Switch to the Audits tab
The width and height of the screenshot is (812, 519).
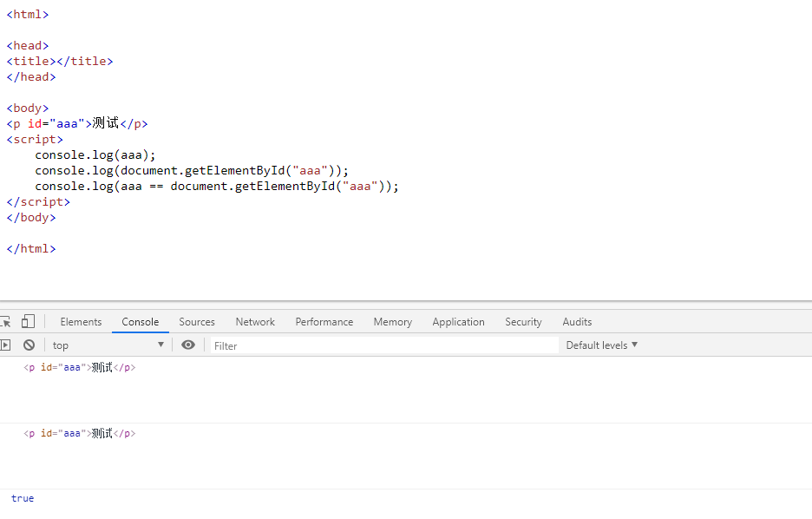point(577,322)
